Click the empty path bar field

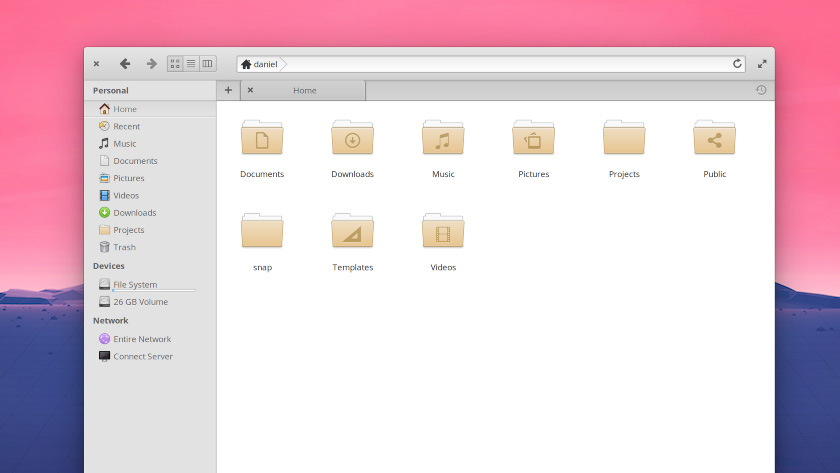click(x=500, y=64)
